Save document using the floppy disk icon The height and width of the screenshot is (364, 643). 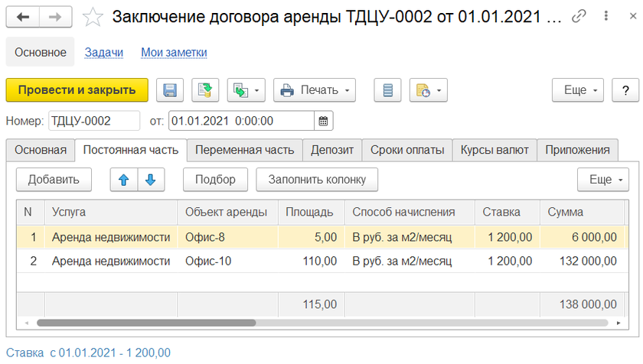click(x=170, y=90)
